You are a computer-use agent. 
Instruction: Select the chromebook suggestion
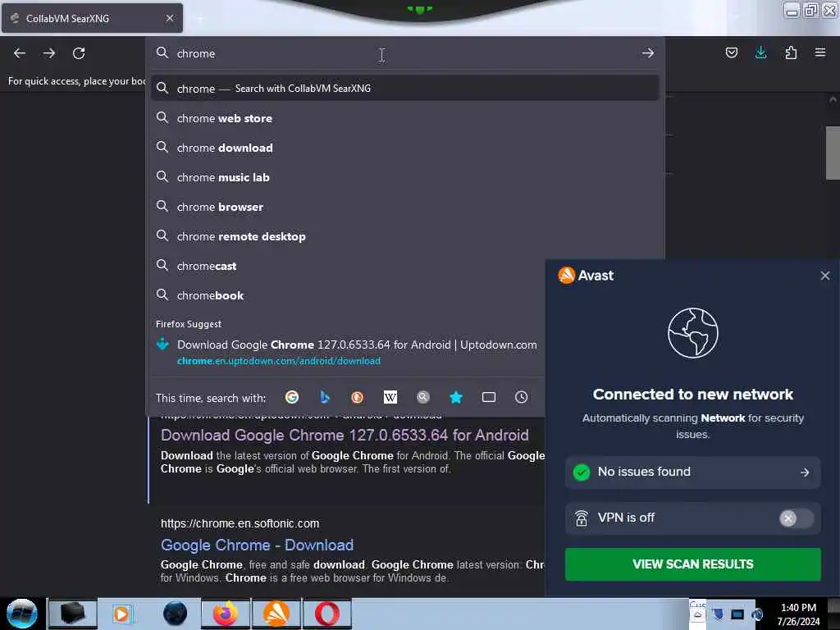[348, 295]
